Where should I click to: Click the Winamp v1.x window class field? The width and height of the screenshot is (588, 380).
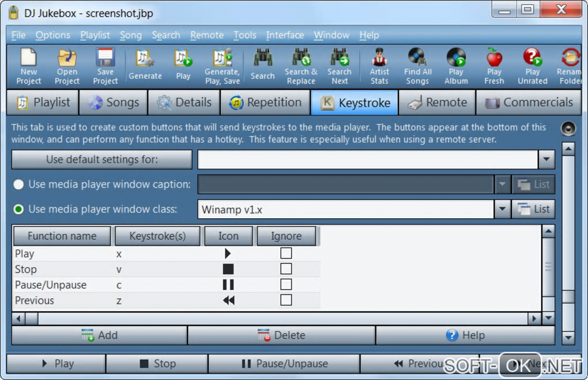[x=345, y=209]
